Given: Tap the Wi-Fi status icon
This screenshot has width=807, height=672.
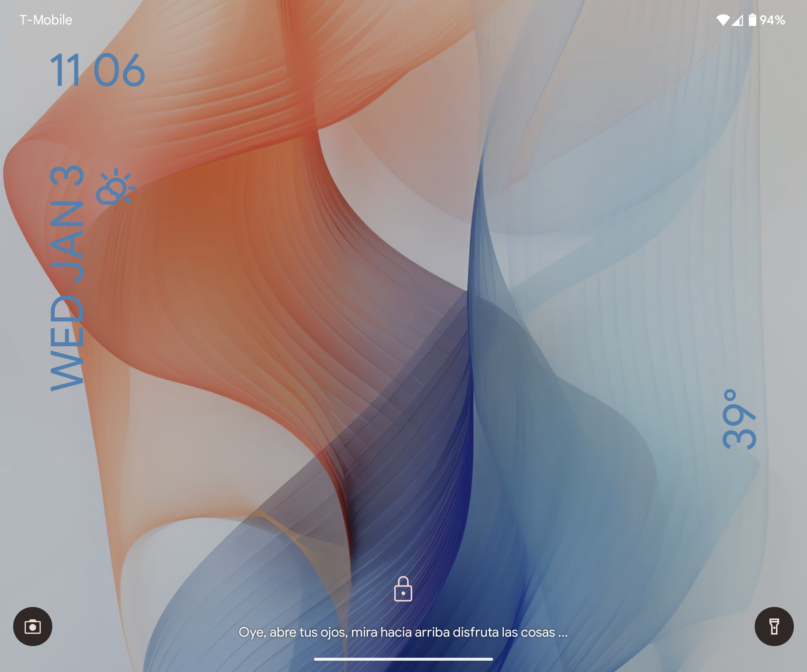Looking at the screenshot, I should click(723, 20).
